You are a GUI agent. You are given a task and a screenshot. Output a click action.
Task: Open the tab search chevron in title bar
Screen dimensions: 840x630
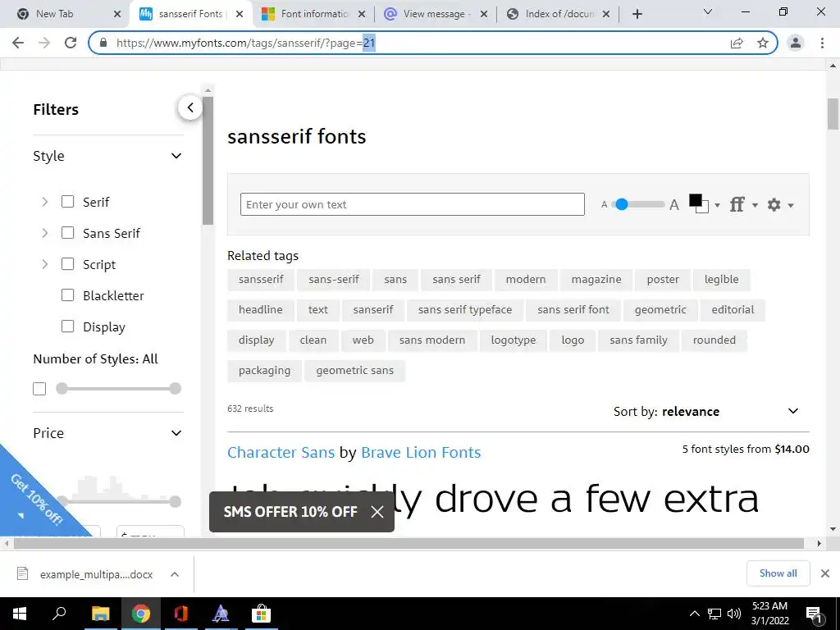click(708, 11)
